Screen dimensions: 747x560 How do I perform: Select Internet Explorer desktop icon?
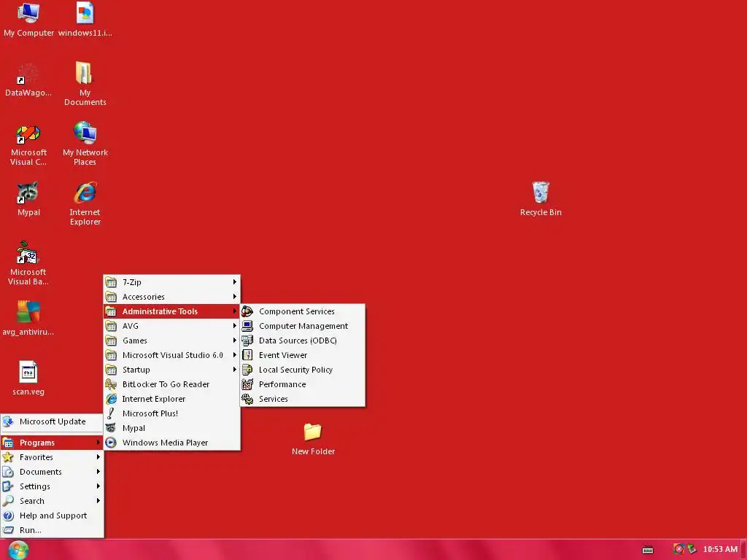[85, 204]
